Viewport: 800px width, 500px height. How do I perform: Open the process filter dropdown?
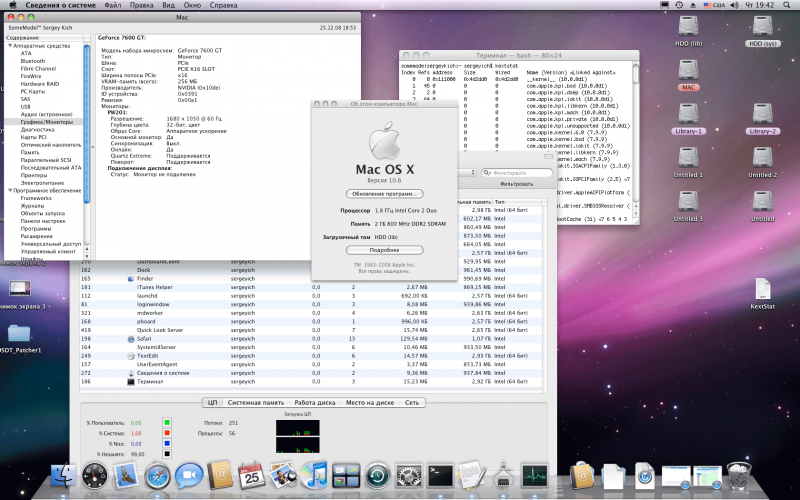coord(467,172)
